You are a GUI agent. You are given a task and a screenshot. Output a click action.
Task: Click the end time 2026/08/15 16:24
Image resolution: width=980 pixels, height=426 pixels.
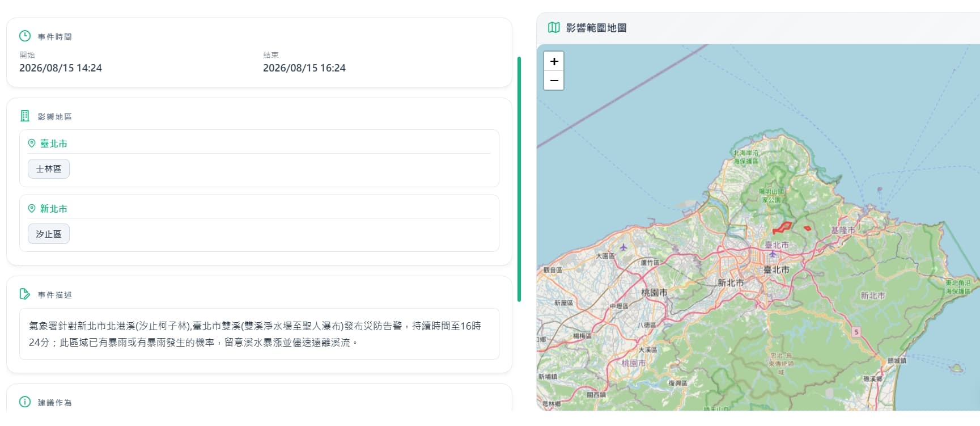point(304,68)
